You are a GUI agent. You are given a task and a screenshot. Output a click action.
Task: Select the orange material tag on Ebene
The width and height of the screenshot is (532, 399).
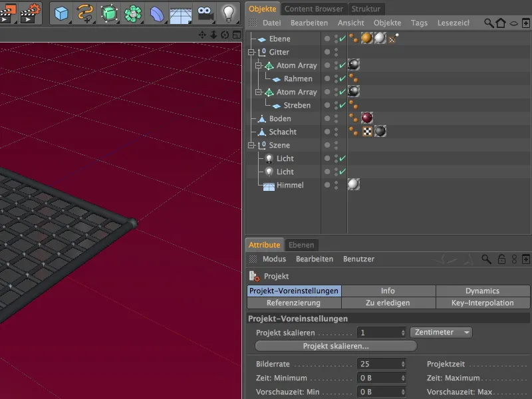(x=366, y=38)
